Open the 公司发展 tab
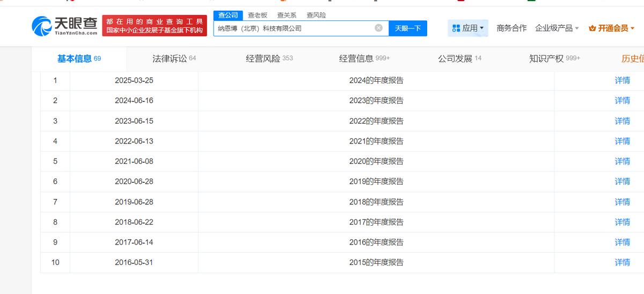 459,59
